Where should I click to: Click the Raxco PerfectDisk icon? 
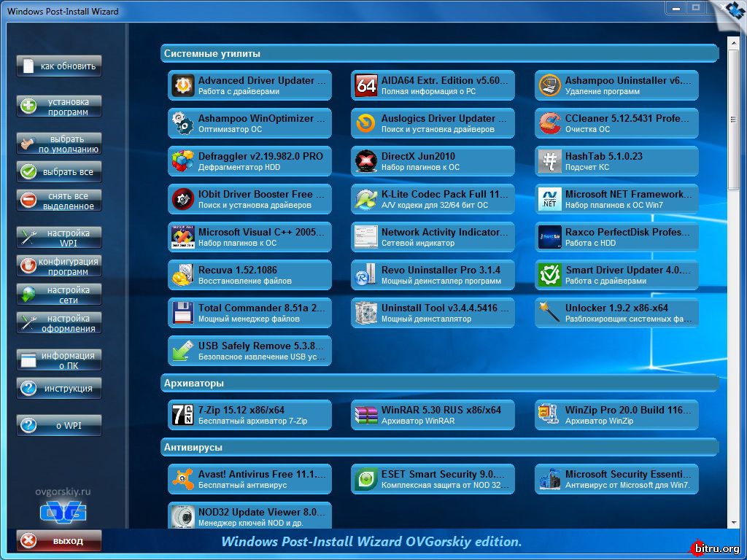pyautogui.click(x=550, y=237)
